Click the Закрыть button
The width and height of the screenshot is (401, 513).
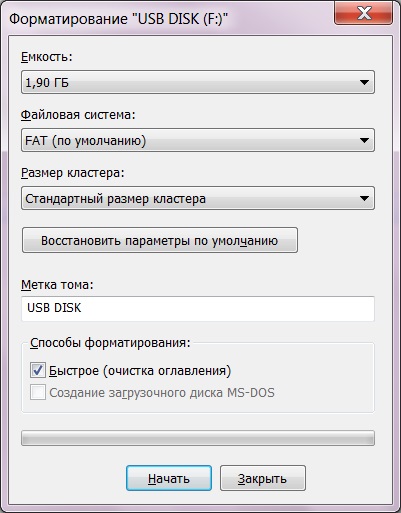point(263,478)
